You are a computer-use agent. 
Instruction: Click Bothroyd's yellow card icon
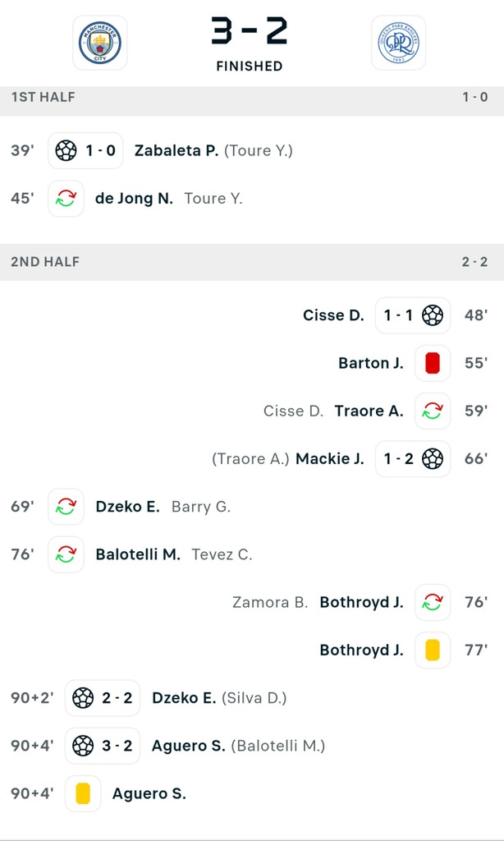[433, 650]
